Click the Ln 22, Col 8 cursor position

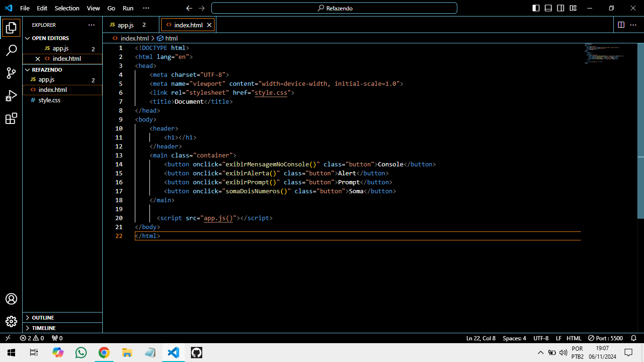point(481,338)
